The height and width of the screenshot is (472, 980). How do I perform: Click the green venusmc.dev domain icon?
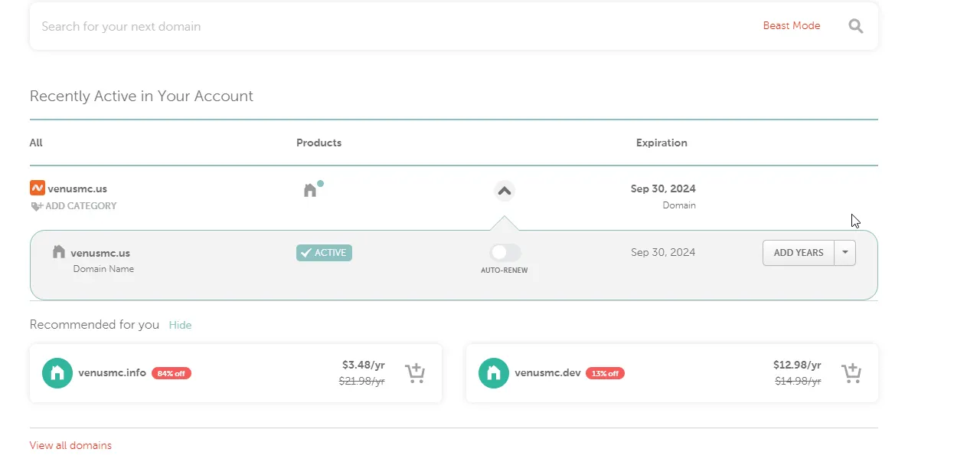(494, 373)
